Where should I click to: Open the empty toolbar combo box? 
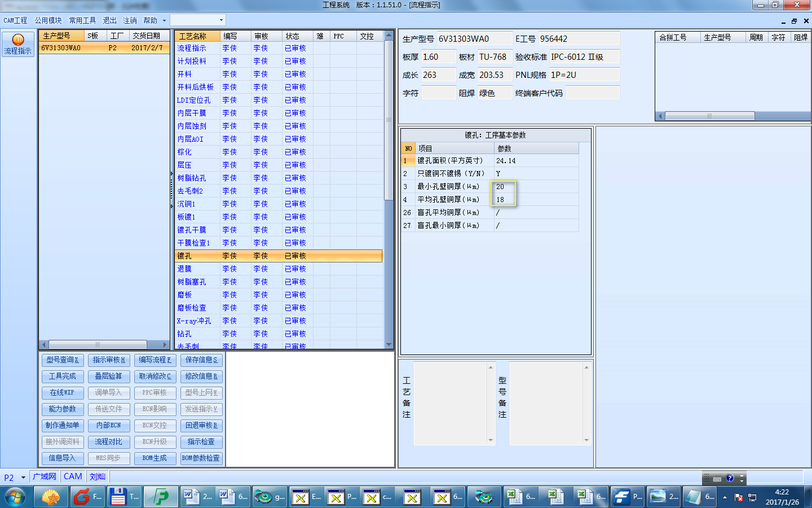click(x=197, y=20)
